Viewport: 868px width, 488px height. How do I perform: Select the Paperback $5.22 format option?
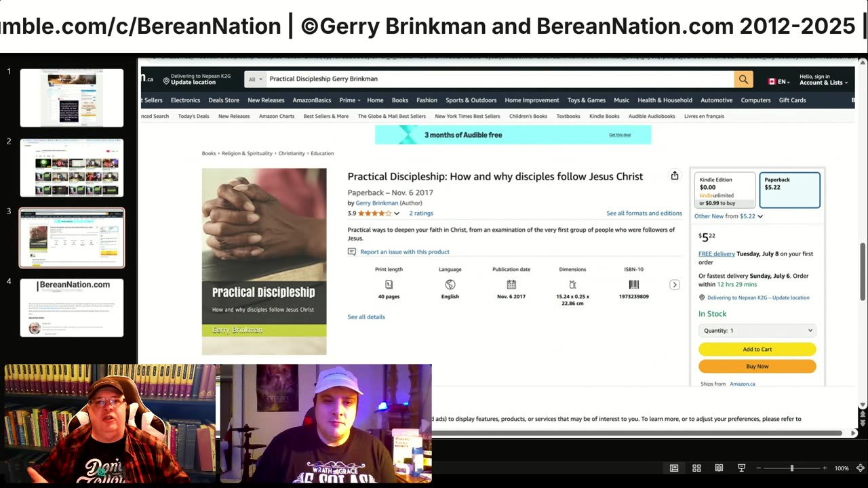(790, 190)
